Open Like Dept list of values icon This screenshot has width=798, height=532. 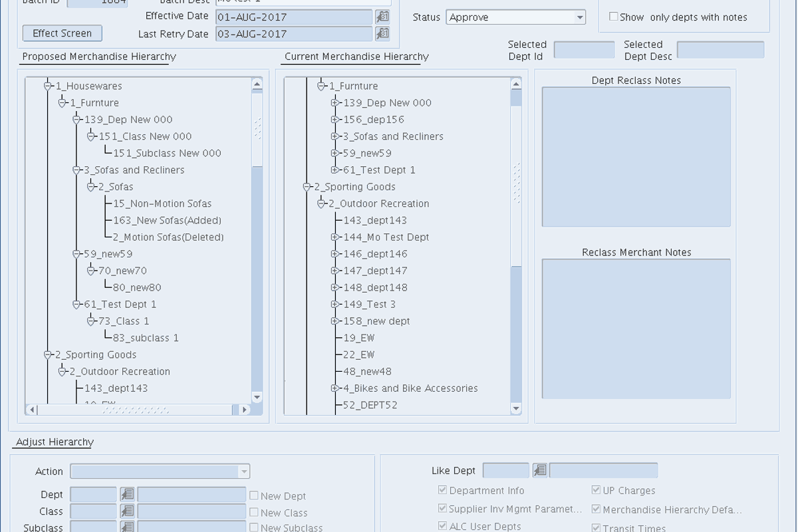540,471
